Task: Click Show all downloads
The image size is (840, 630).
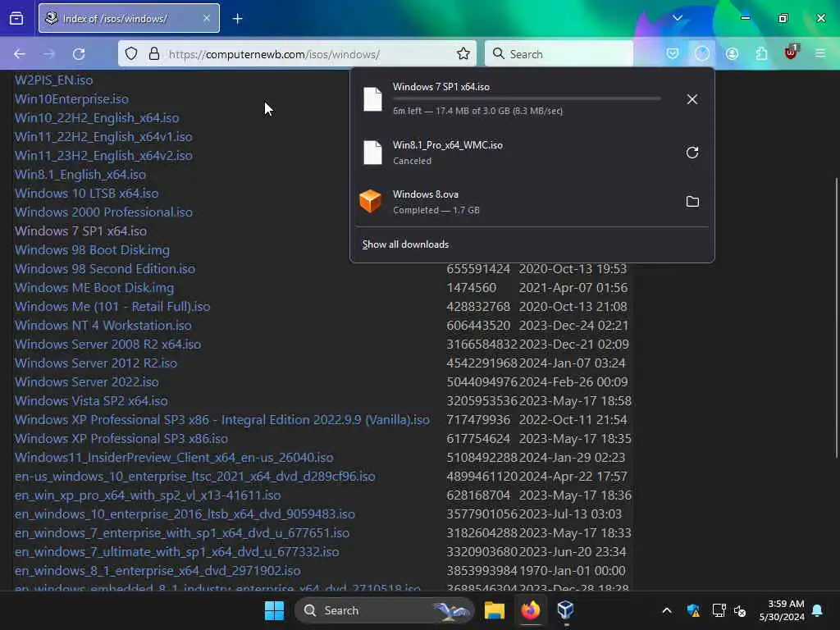Action: (x=405, y=244)
